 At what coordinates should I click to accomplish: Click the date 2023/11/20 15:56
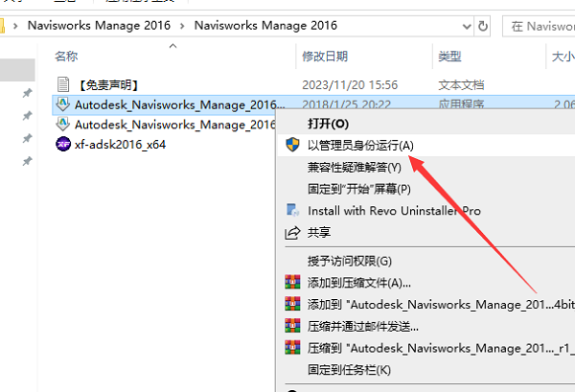350,84
